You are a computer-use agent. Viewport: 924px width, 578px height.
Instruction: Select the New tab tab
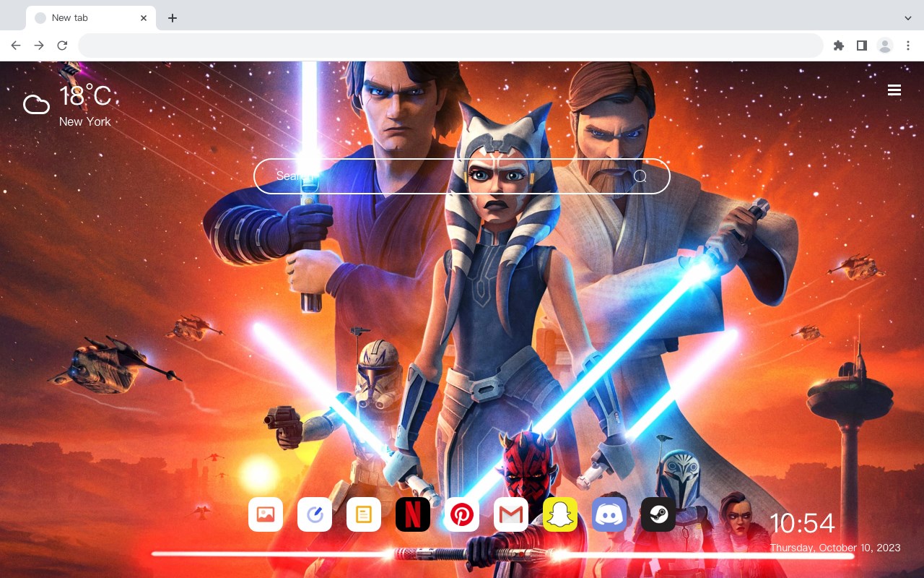(91, 18)
